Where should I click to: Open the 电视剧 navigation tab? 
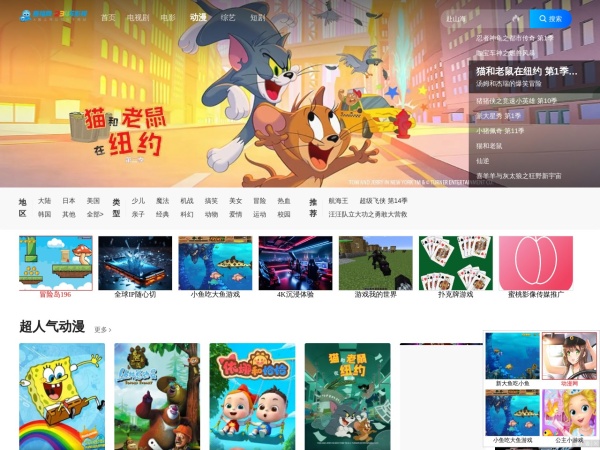tap(138, 18)
